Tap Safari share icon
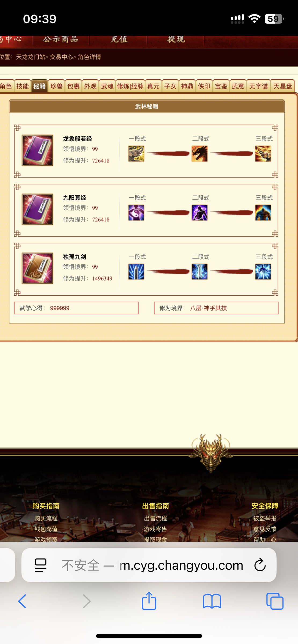 tap(149, 601)
